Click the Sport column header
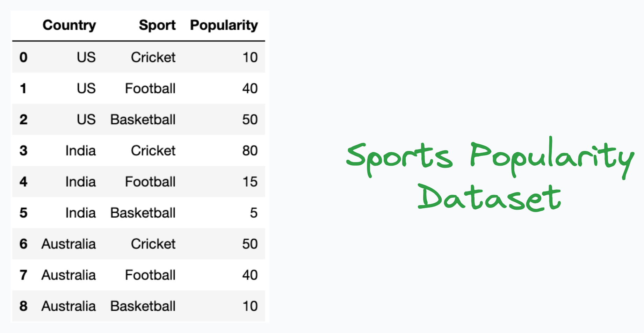 click(157, 25)
